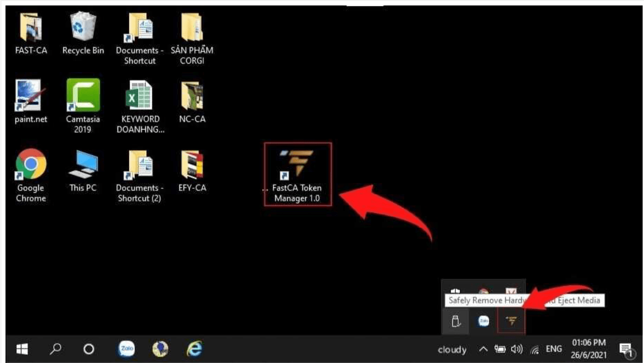Image resolution: width=644 pixels, height=363 pixels.
Task: Open the Action Center notification icon
Action: (627, 349)
